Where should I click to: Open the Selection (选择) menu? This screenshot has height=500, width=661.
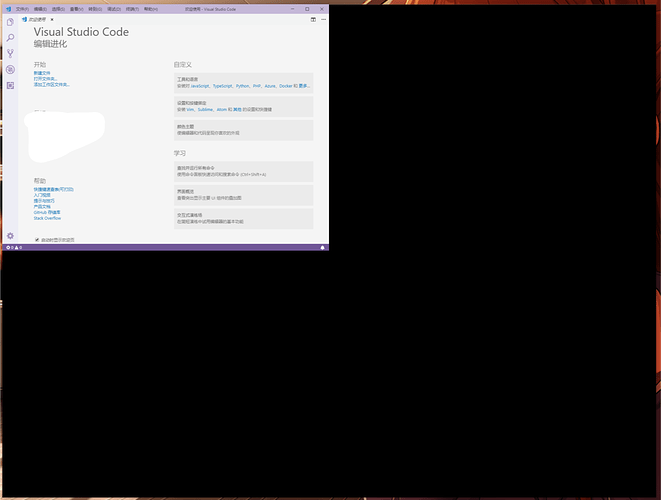58,9
